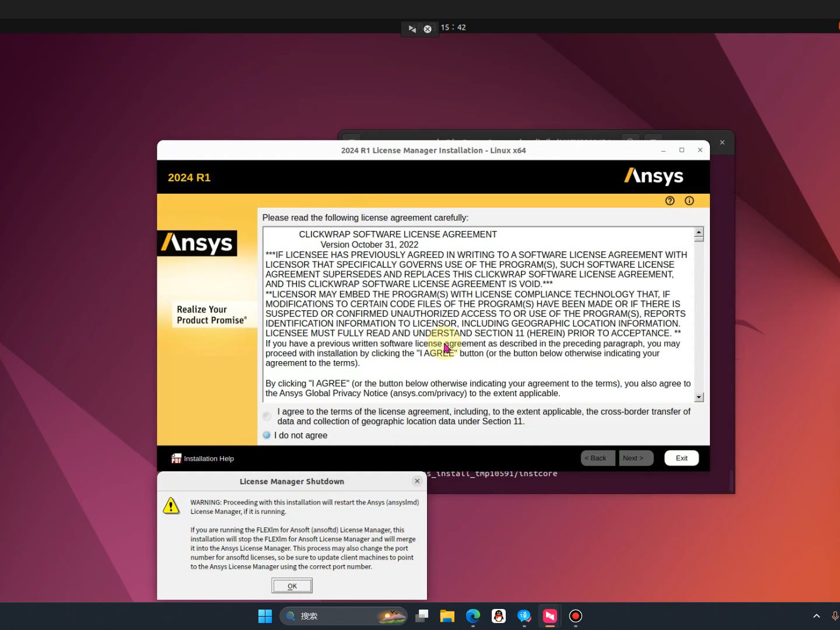Click the license text scrollbar down arrow

click(699, 397)
